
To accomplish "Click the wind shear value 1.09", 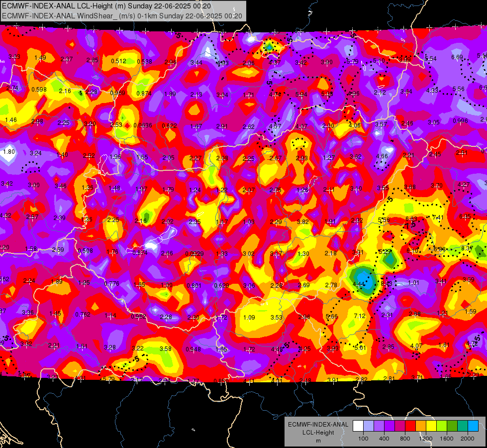I will [x=249, y=317].
